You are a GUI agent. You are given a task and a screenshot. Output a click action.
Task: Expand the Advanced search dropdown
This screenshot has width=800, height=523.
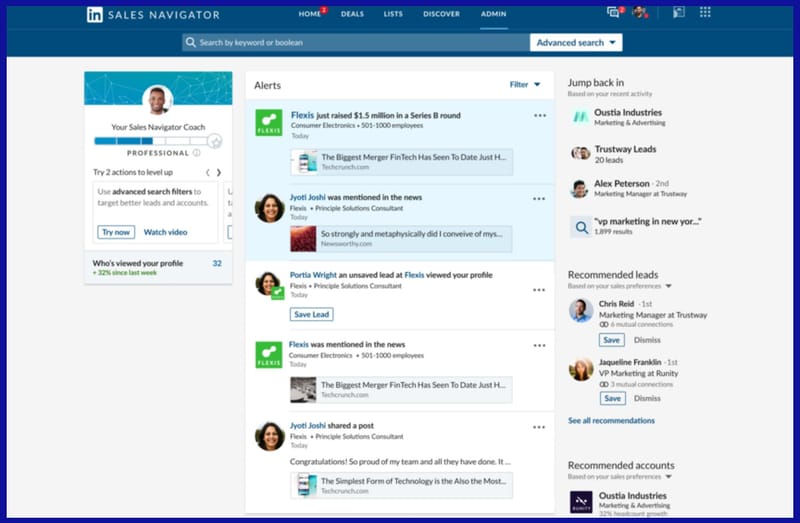coord(576,43)
